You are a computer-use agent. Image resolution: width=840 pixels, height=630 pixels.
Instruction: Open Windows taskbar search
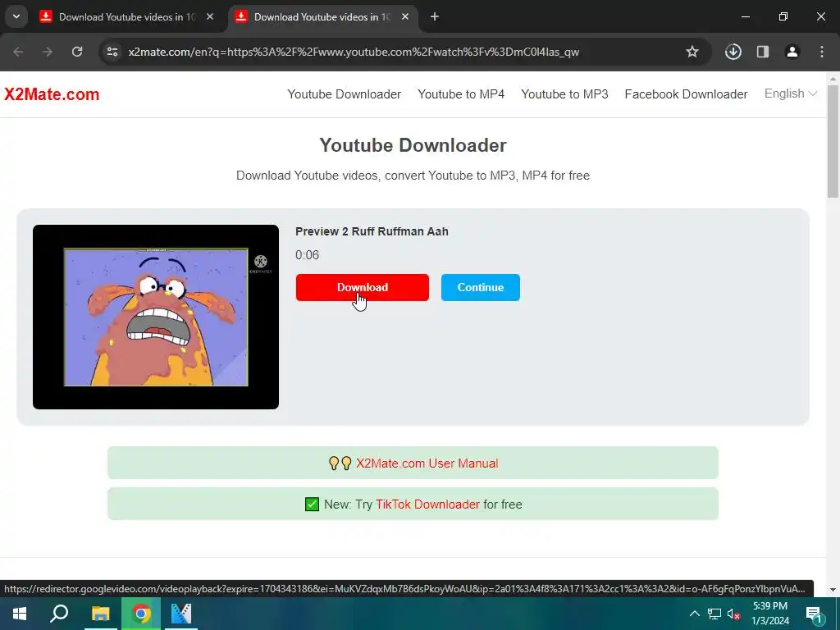[x=59, y=614]
